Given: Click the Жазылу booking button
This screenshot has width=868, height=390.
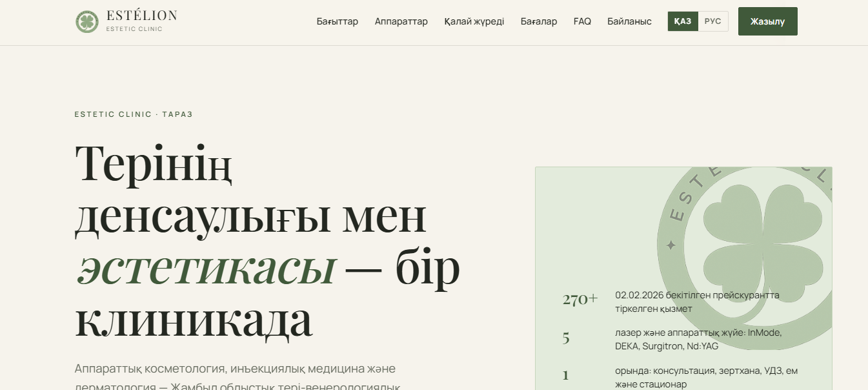Looking at the screenshot, I should click(x=768, y=21).
